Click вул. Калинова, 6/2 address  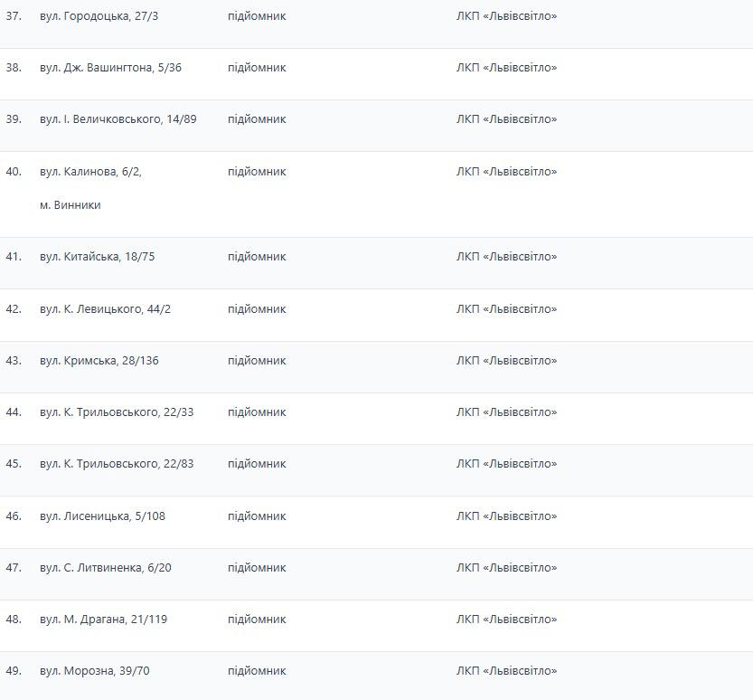pyautogui.click(x=90, y=172)
